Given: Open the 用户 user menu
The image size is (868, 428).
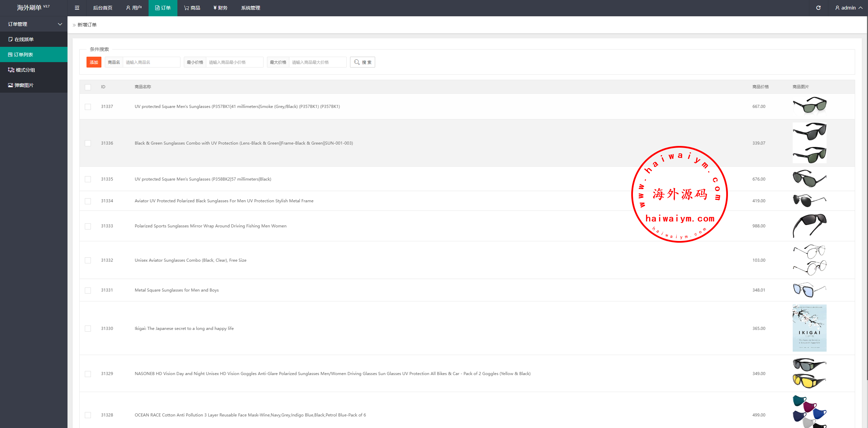Looking at the screenshot, I should 134,8.
